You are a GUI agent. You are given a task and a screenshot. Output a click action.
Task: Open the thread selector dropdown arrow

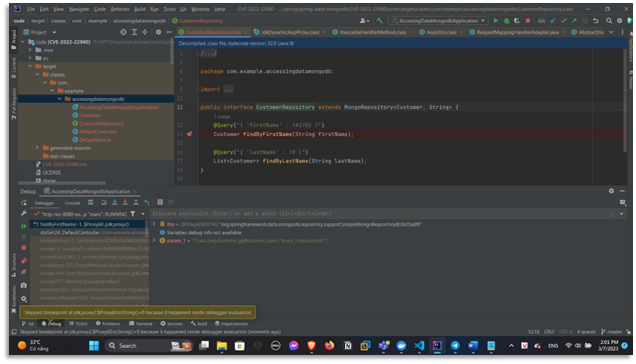tap(143, 214)
